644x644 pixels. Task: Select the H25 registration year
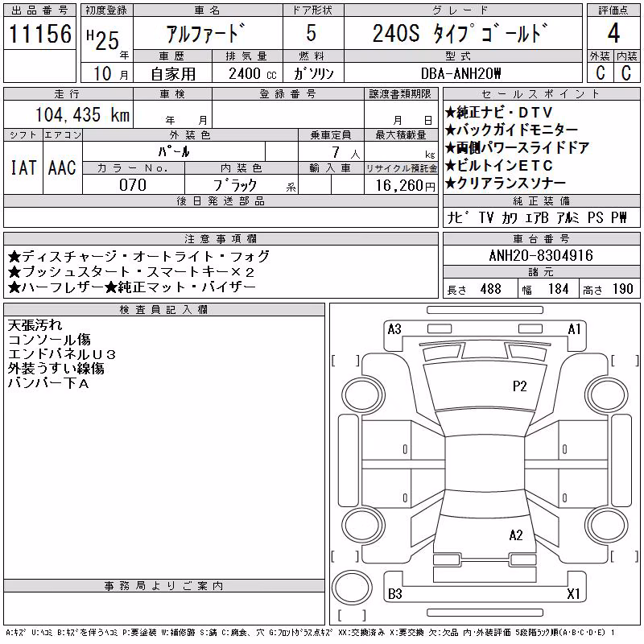[103, 40]
